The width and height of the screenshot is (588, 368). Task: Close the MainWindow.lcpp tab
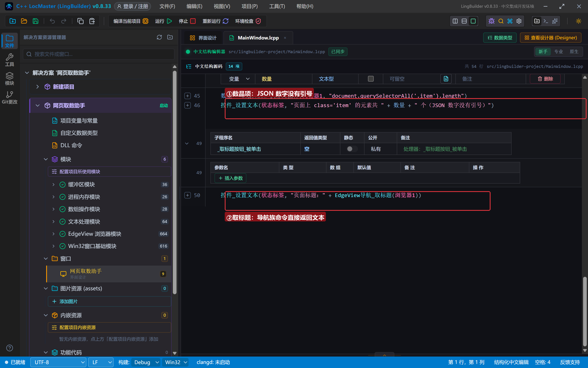285,38
